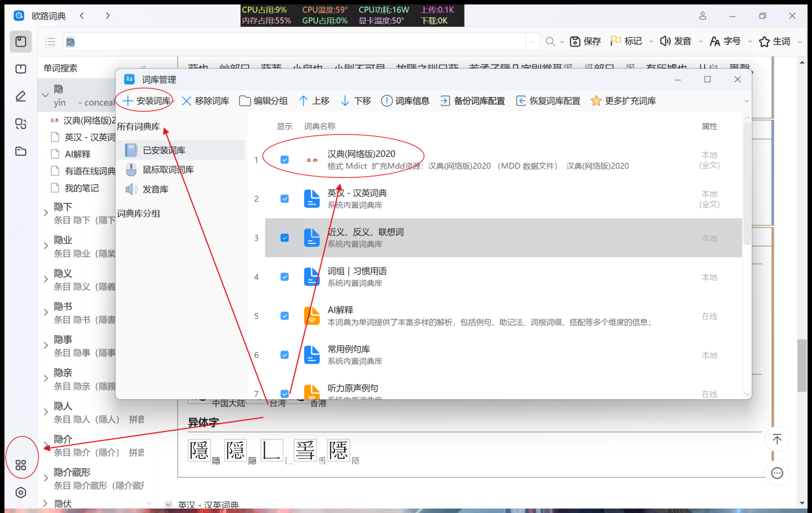Open the reading book sidebar icon
This screenshot has width=812, height=513.
click(x=21, y=69)
